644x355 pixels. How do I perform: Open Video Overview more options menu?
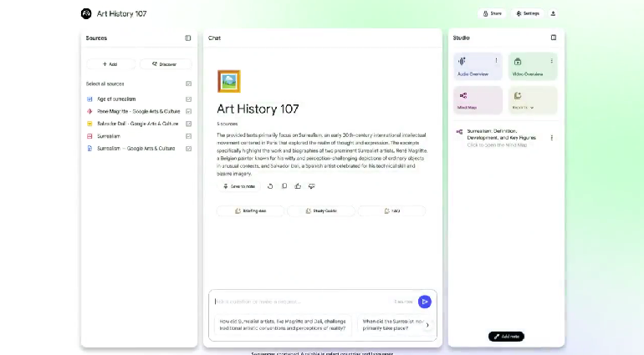click(552, 61)
